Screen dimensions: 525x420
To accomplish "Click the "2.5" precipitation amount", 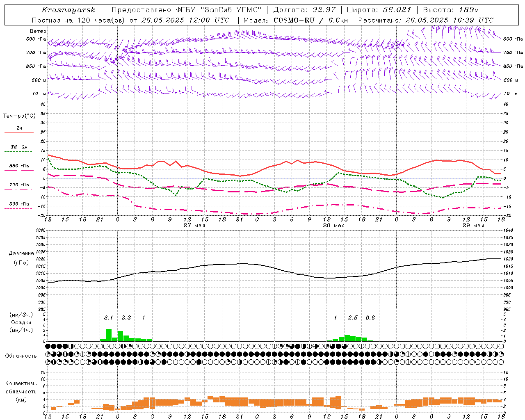I will (353, 317).
